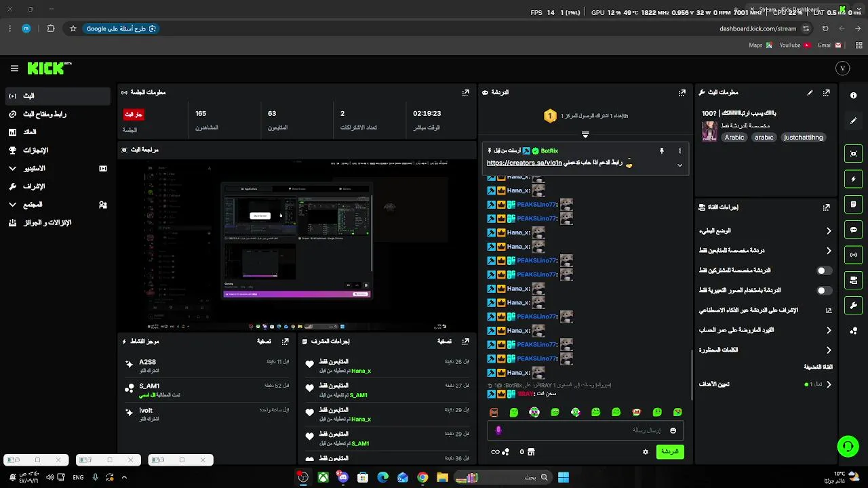Pop out the معلومات الجلسة session info panel
The height and width of the screenshot is (488, 868).
(x=465, y=93)
